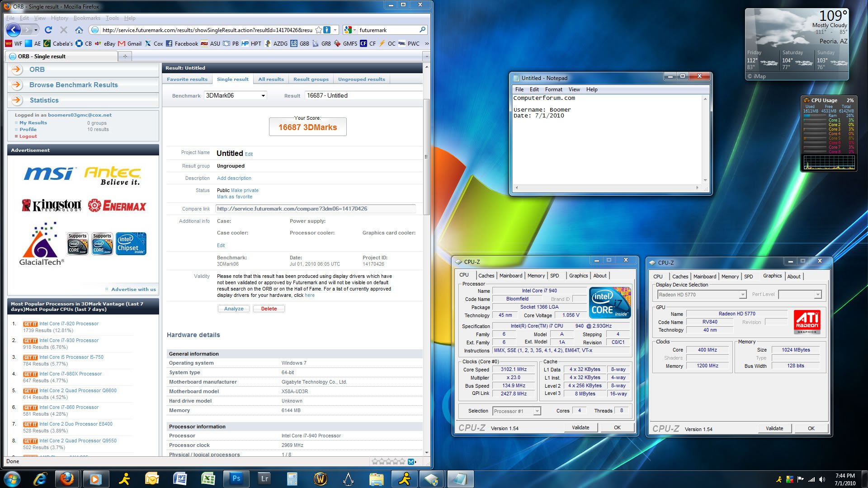This screenshot has width=868, height=488.
Task: Click Validate in the left CPU-Z window
Action: click(x=580, y=427)
